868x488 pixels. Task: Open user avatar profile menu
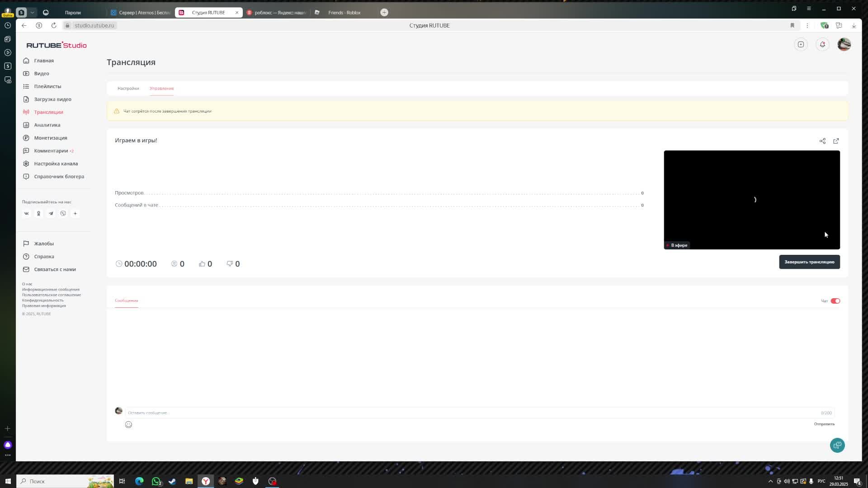[x=844, y=44]
